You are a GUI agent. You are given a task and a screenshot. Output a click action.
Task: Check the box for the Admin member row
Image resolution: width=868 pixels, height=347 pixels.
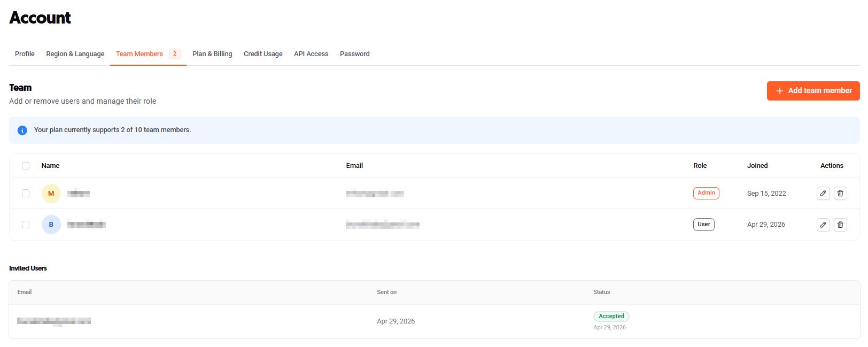(x=26, y=194)
